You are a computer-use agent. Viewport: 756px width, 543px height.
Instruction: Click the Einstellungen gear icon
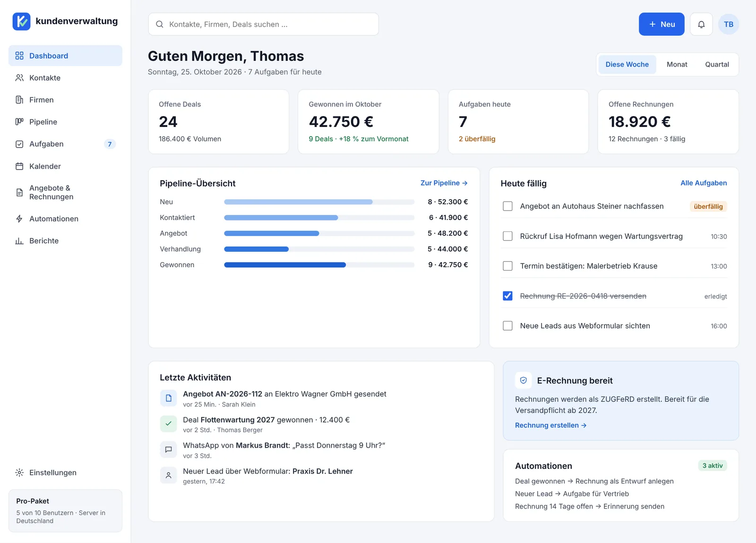pos(19,473)
